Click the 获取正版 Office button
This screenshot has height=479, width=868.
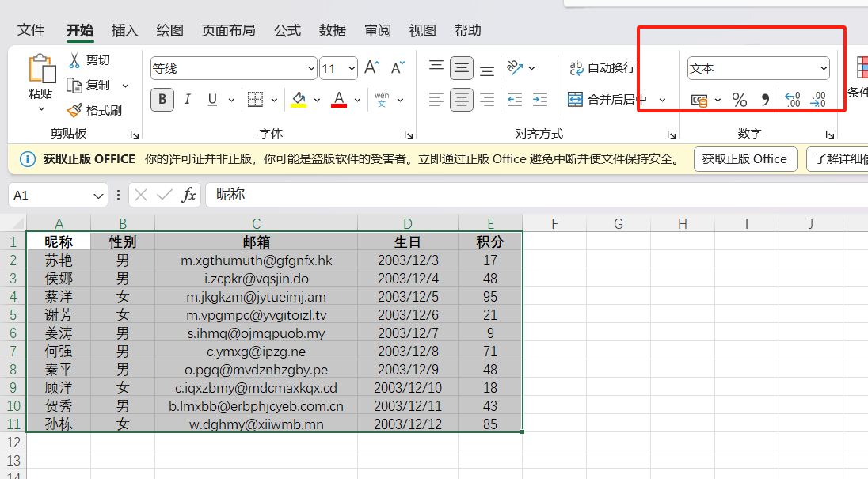[744, 158]
